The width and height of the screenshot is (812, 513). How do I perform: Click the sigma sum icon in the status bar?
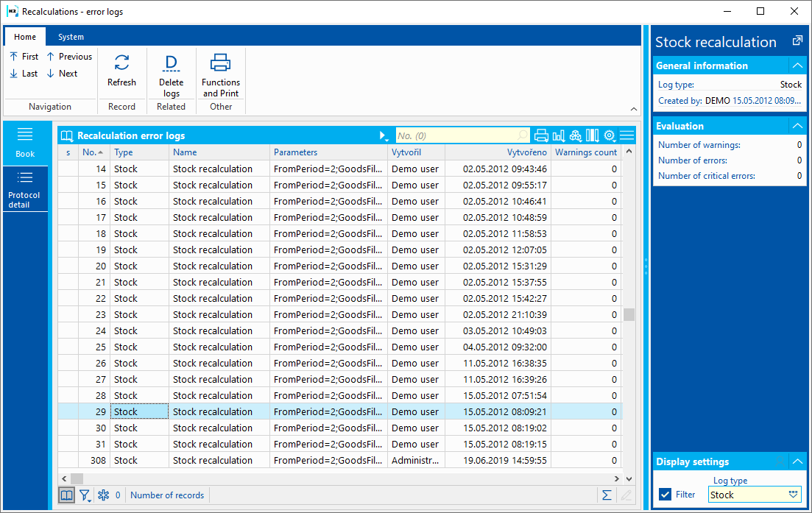pyautogui.click(x=607, y=495)
